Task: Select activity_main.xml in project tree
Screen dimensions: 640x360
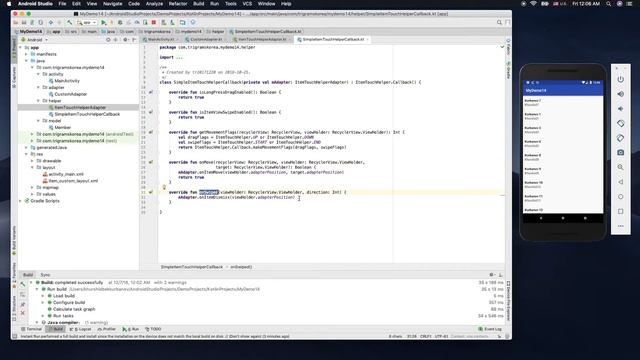Action: (x=66, y=174)
